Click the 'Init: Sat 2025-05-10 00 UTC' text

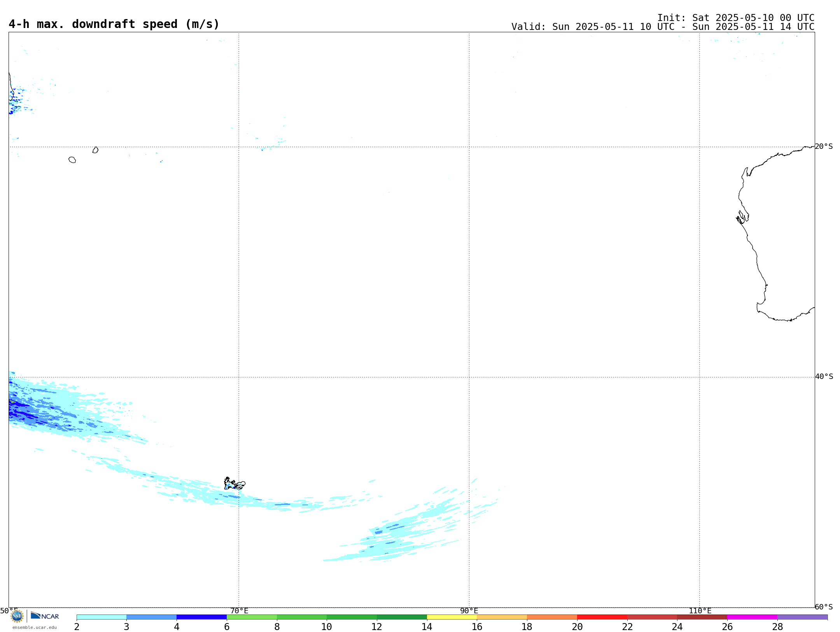tap(736, 18)
